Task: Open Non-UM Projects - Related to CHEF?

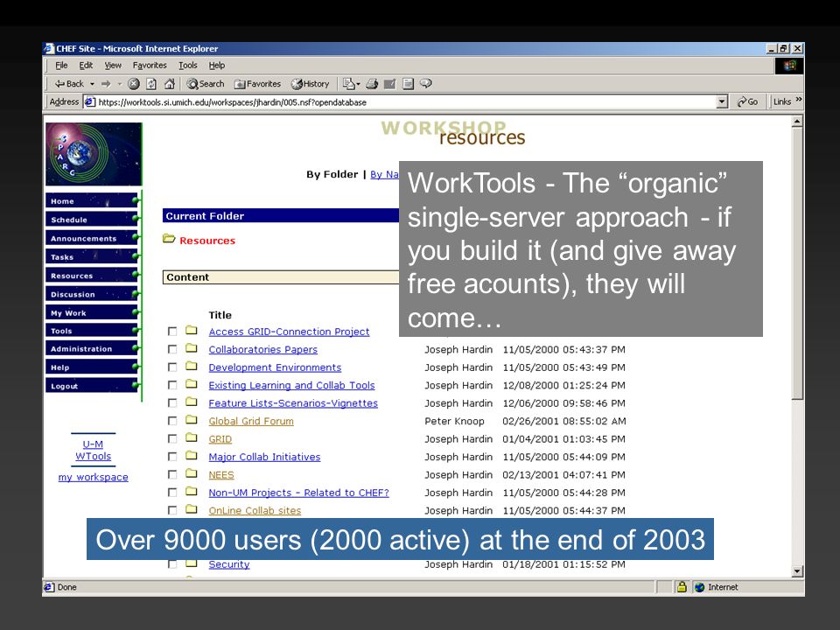Action: coord(299,493)
